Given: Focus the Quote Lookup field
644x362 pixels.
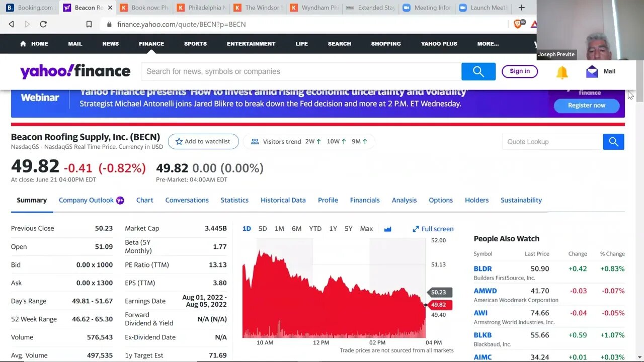Looking at the screenshot, I should coord(552,142).
